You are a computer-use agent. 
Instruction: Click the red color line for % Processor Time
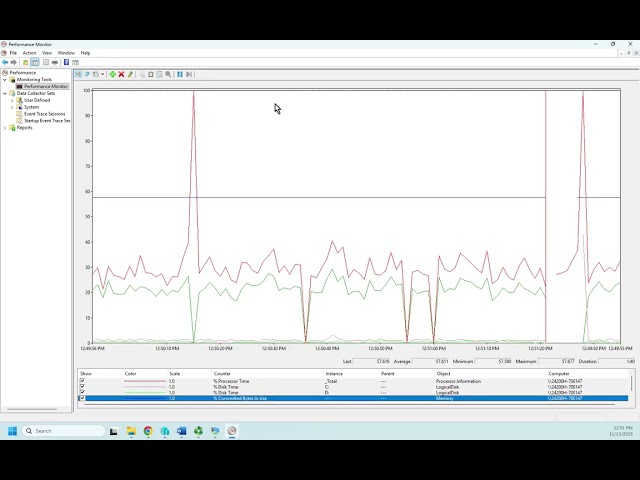pos(145,381)
